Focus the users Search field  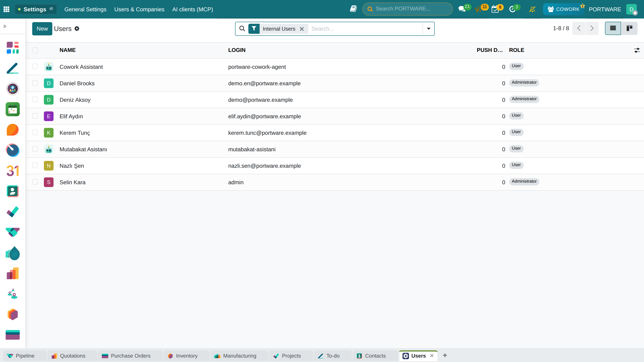pyautogui.click(x=366, y=29)
